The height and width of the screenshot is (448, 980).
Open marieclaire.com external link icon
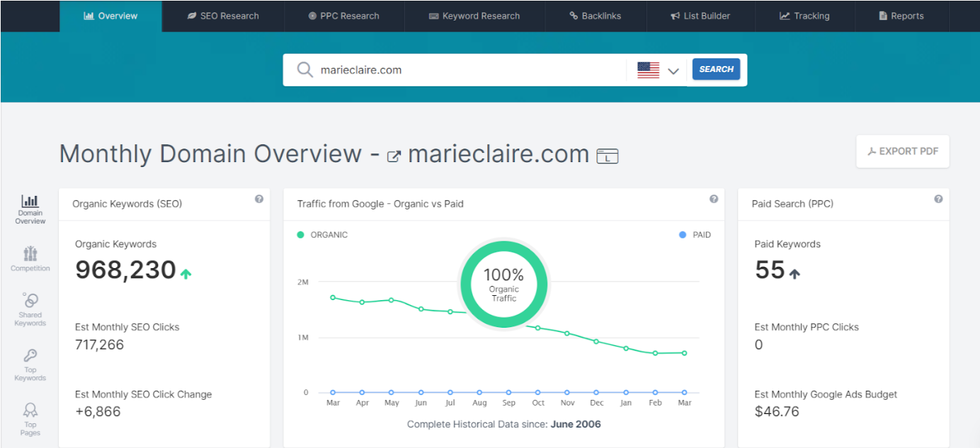(394, 156)
